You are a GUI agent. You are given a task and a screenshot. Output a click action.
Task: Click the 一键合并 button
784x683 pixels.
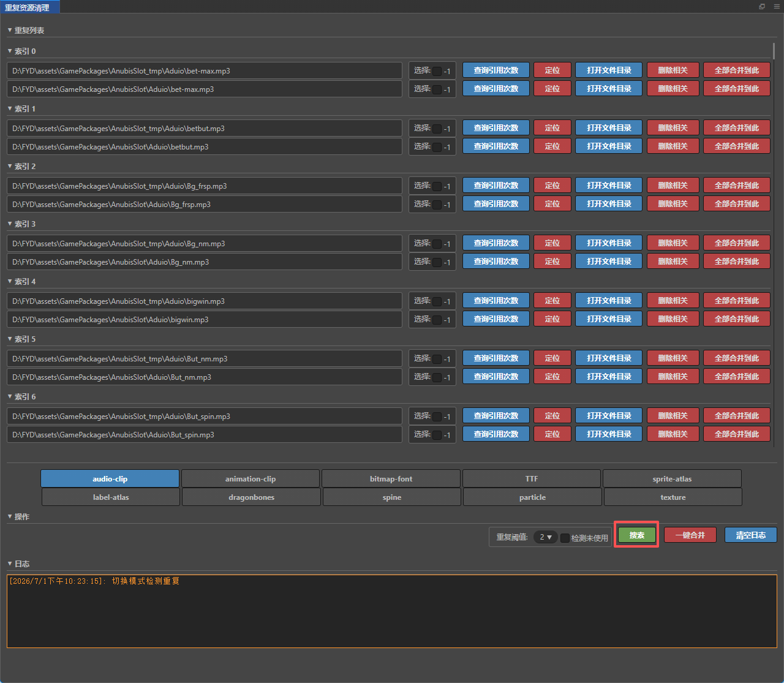(x=690, y=535)
